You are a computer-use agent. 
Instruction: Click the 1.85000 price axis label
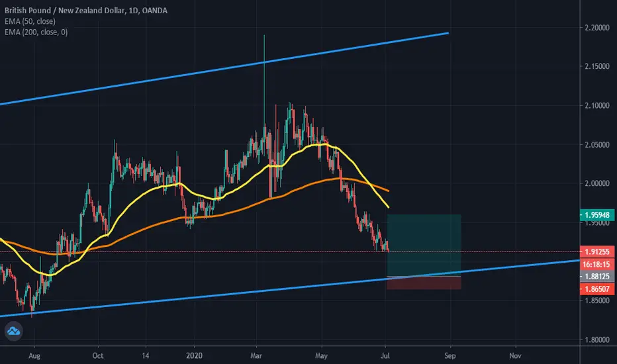597,300
